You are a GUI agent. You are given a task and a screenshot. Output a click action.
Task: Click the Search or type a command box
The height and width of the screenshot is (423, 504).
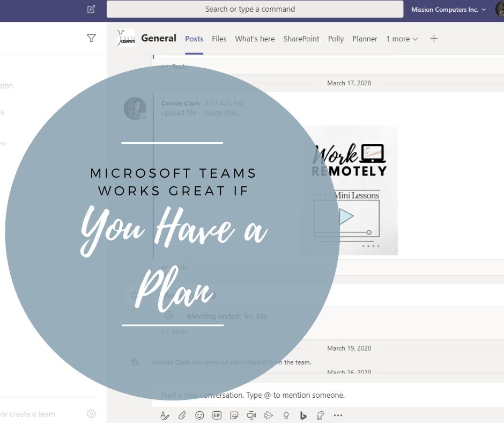255,9
